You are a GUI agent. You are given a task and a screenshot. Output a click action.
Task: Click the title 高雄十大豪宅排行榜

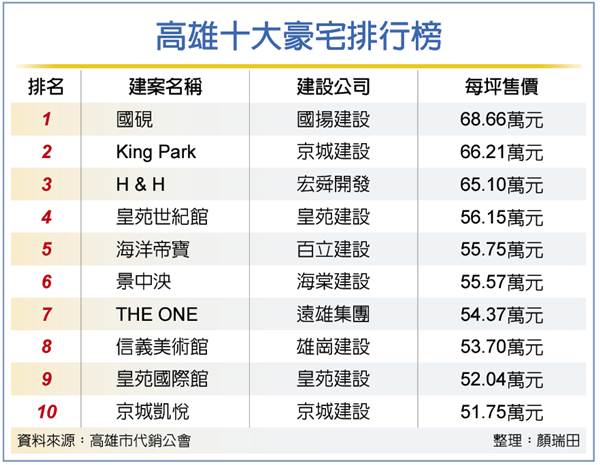[x=299, y=36]
